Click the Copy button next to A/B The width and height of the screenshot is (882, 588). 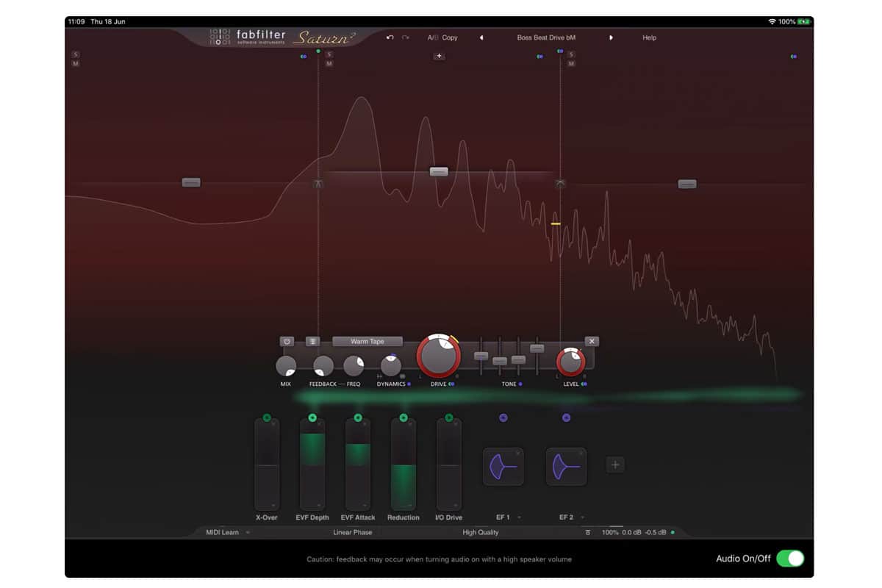point(450,37)
